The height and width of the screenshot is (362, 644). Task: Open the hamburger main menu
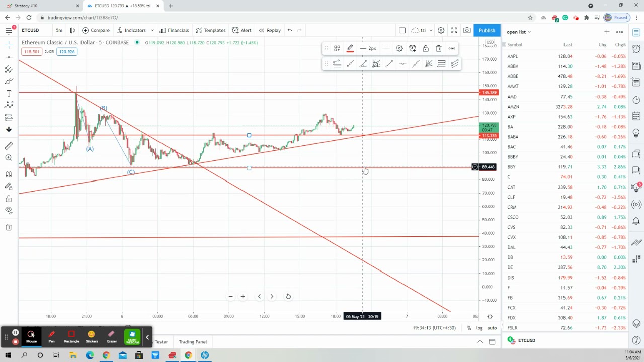point(9,30)
